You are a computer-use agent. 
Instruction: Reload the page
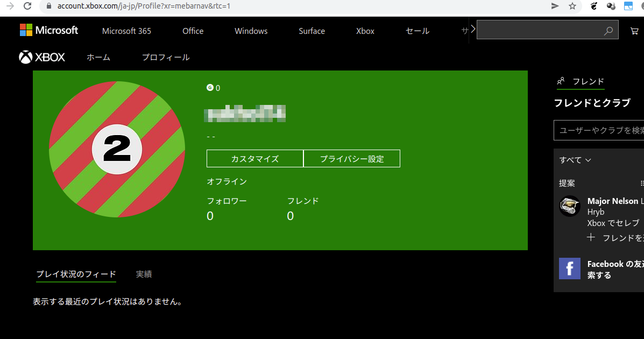point(27,6)
